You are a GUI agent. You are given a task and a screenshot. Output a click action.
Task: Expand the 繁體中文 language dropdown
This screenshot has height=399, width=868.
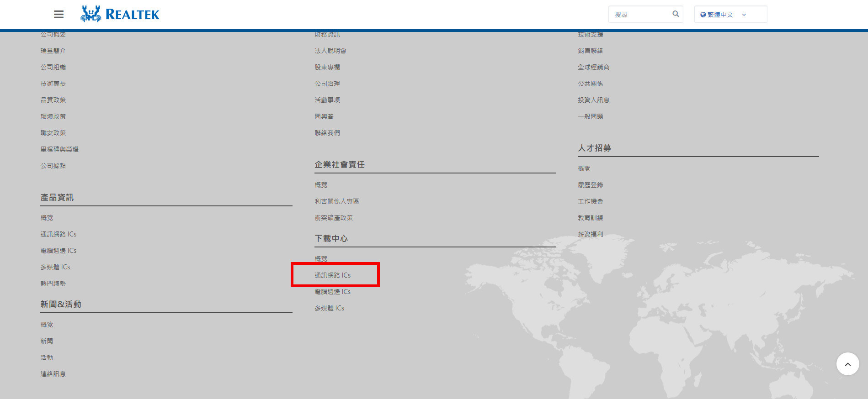(730, 15)
